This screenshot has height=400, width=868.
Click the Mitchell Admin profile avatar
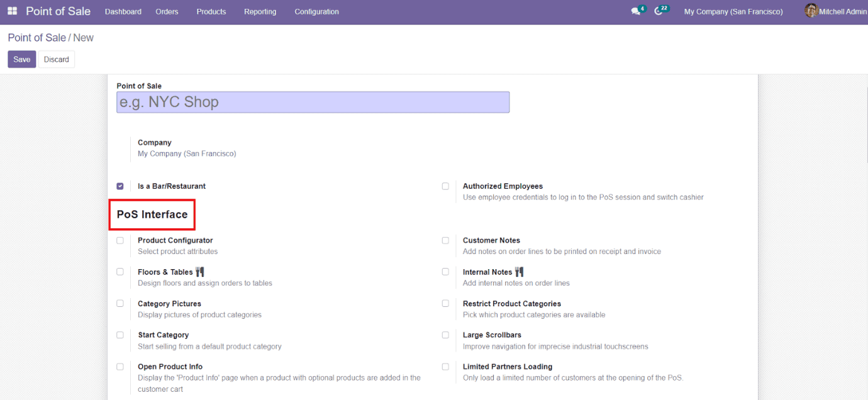click(x=811, y=11)
